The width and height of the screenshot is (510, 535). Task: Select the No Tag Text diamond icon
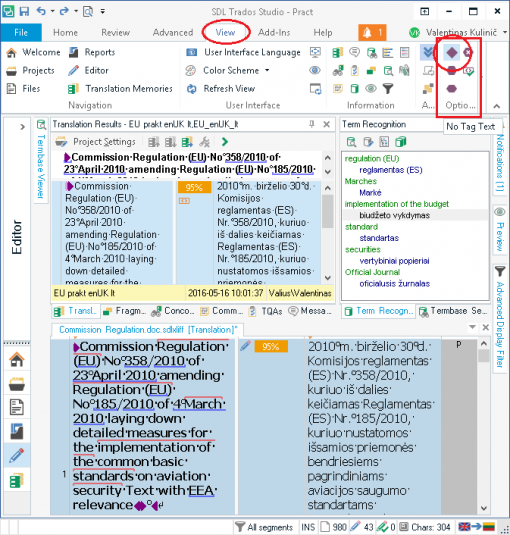coord(452,53)
